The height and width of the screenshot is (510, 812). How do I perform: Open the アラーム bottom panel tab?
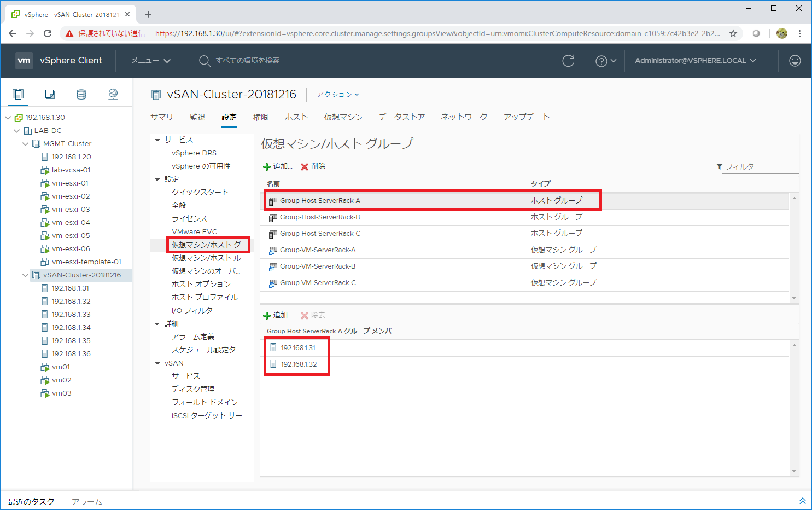pyautogui.click(x=87, y=502)
